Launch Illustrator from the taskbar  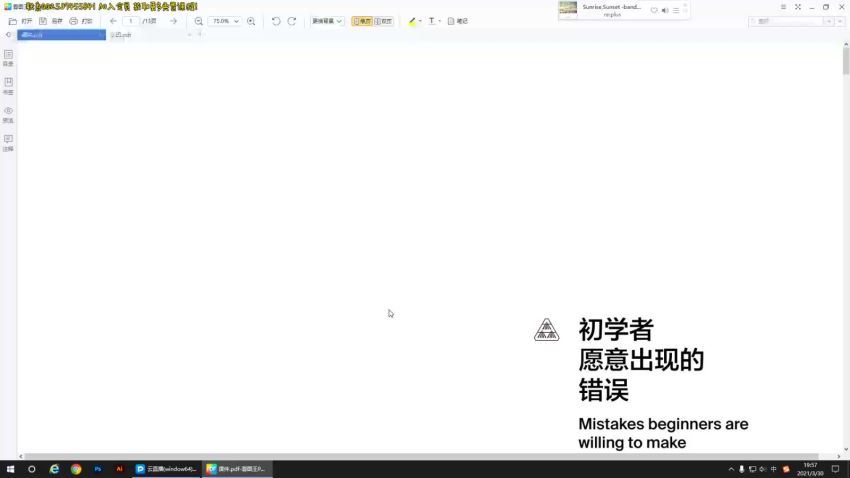[119, 469]
